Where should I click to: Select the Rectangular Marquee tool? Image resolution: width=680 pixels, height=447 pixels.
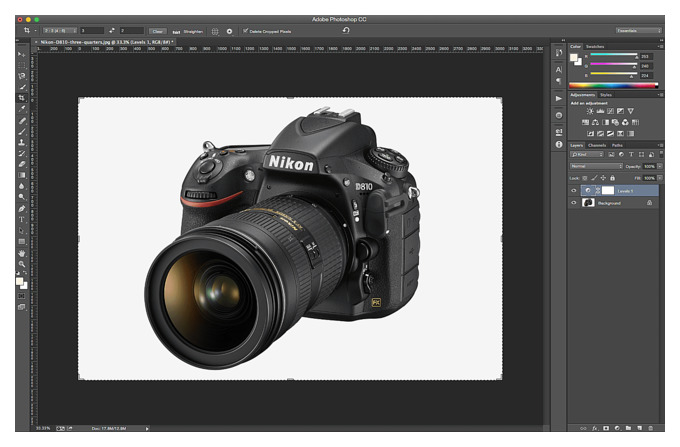[21, 65]
